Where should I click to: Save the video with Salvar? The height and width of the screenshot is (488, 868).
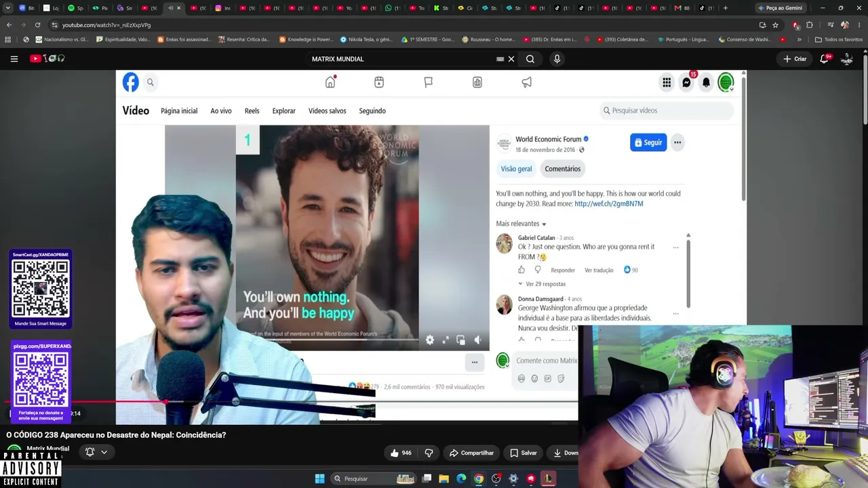[524, 453]
